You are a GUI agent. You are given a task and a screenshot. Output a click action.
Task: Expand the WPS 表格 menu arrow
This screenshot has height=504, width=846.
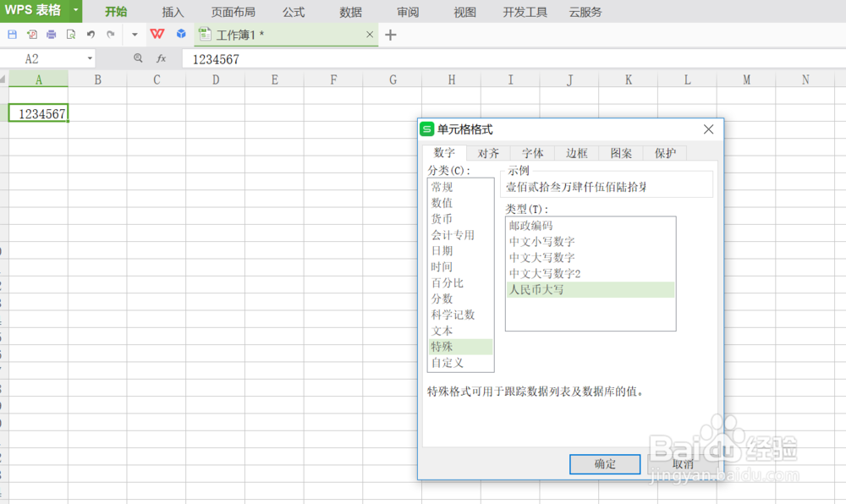(75, 10)
